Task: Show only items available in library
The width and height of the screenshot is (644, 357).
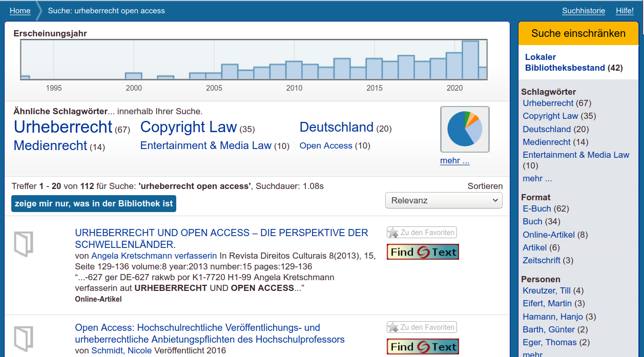Action: click(94, 203)
